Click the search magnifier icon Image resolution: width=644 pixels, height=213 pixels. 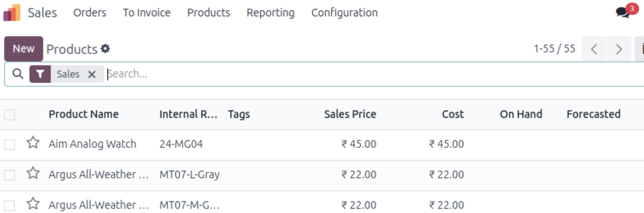pyautogui.click(x=18, y=74)
